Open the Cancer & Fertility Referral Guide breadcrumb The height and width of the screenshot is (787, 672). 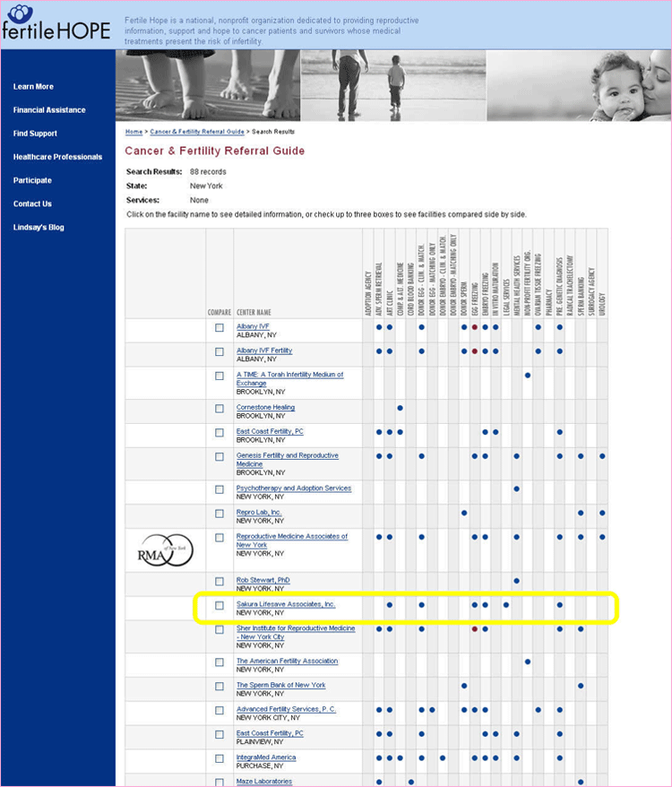pos(197,132)
